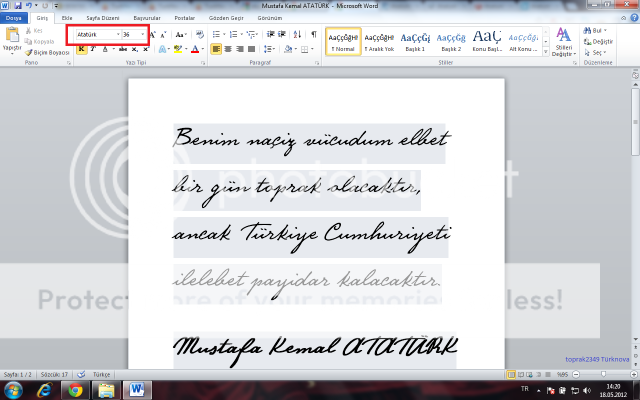
Task: Zoom out with minus button in status bar
Action: (576, 374)
